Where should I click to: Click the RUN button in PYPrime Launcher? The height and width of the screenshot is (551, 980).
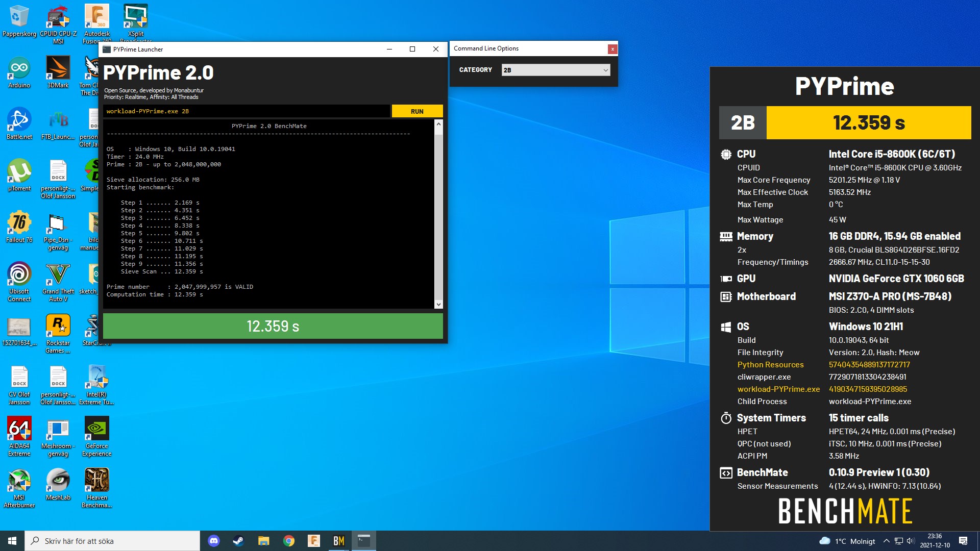pos(417,111)
